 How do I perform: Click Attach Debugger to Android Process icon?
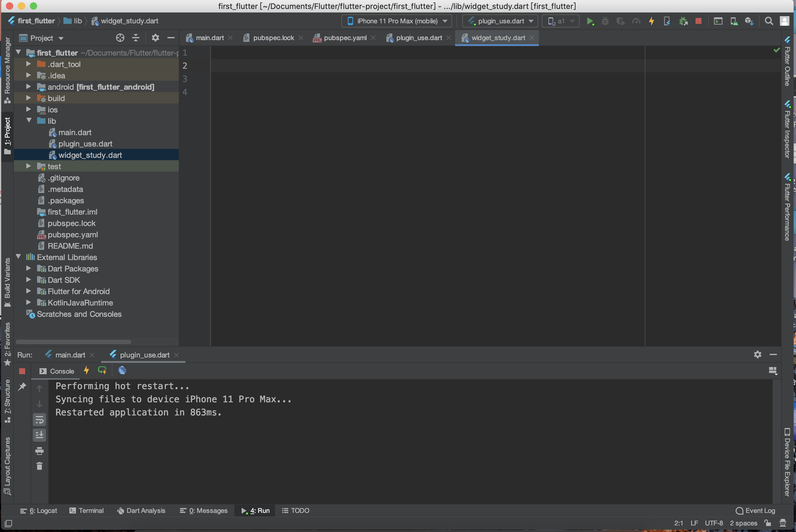683,21
